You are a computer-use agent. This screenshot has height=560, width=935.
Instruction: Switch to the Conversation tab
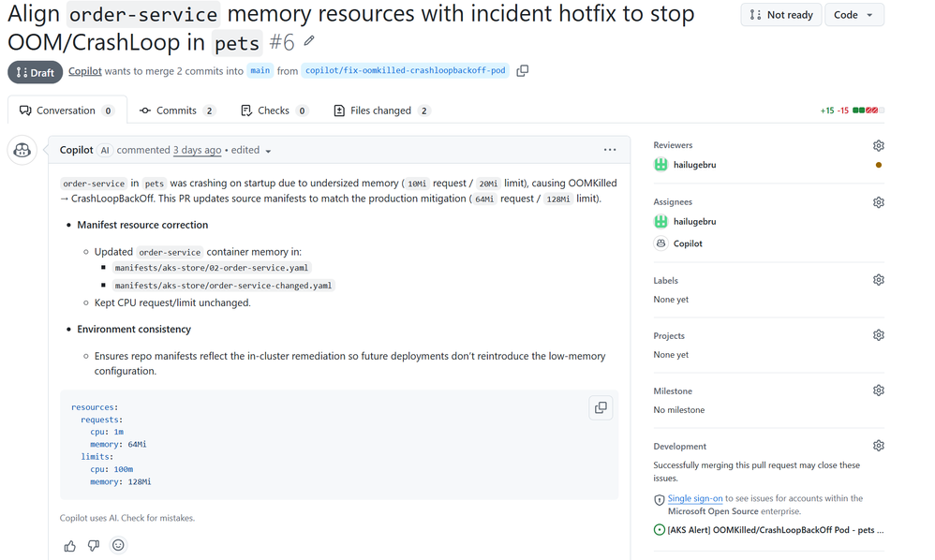pyautogui.click(x=67, y=111)
